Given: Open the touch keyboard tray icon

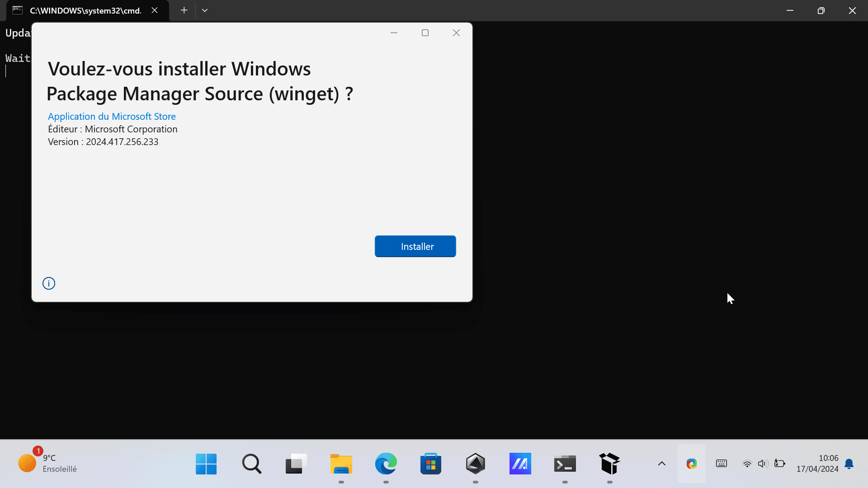Looking at the screenshot, I should (722, 464).
